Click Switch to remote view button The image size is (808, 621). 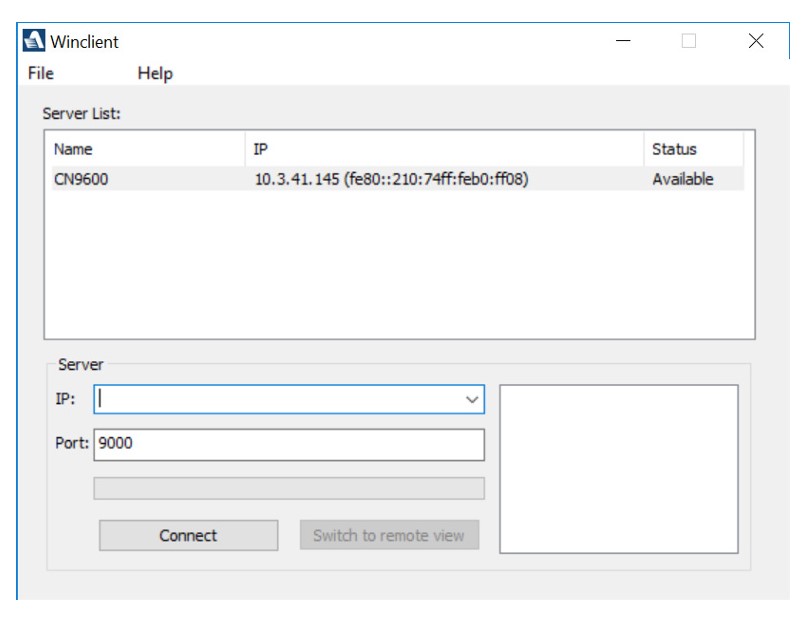(x=390, y=535)
